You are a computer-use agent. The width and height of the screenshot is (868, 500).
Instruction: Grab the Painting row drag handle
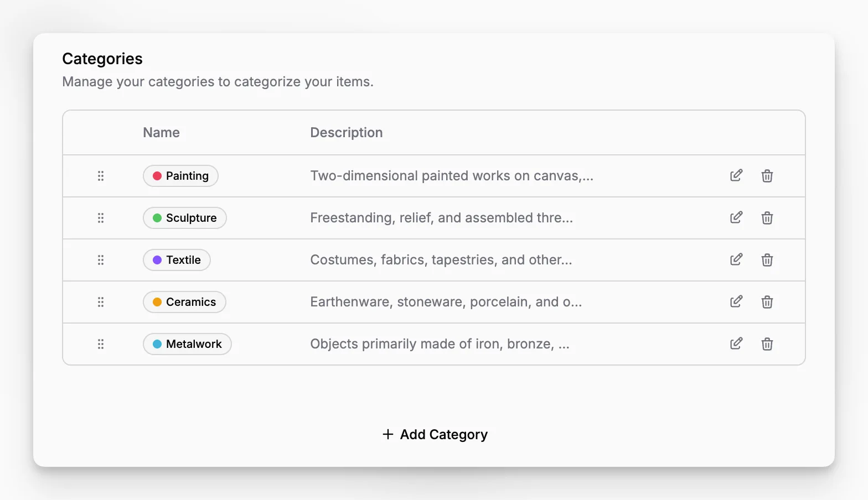click(101, 176)
